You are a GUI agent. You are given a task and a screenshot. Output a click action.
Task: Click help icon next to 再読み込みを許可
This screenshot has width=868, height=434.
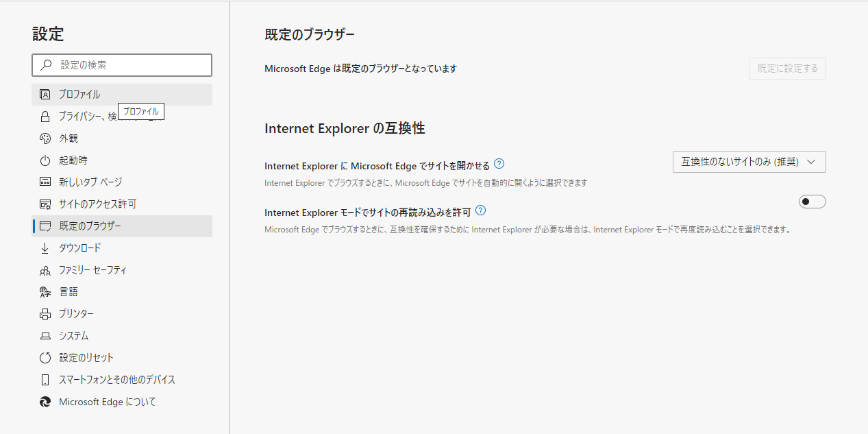tap(481, 210)
